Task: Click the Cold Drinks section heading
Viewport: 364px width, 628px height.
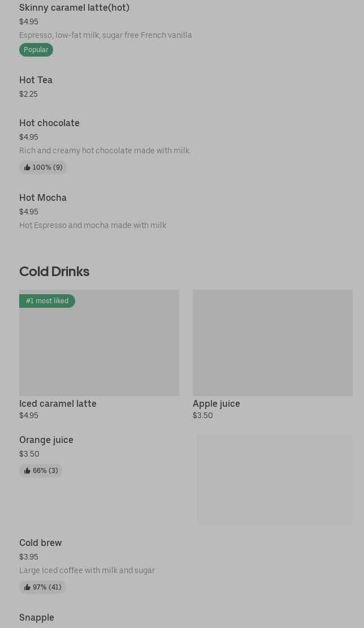Action: pos(54,272)
